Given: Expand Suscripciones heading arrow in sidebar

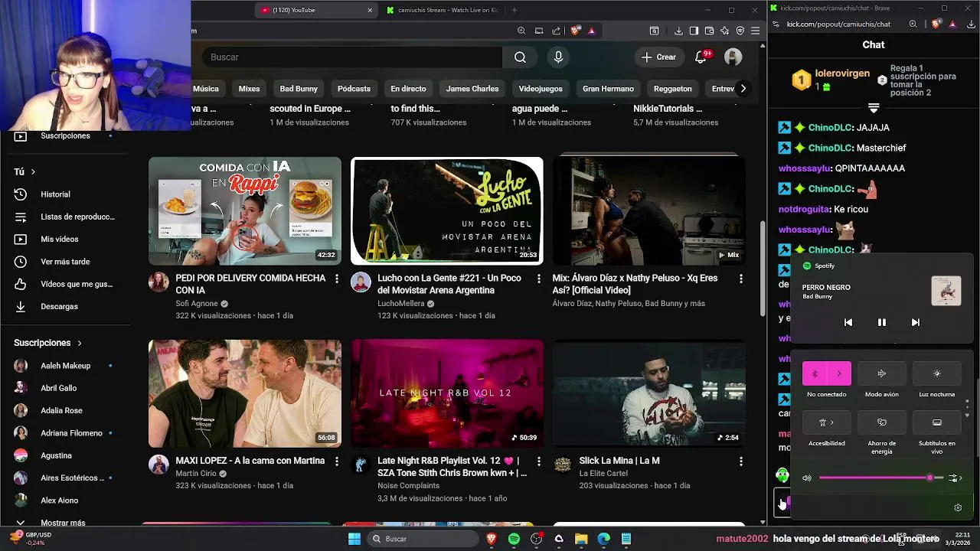Looking at the screenshot, I should coord(79,343).
